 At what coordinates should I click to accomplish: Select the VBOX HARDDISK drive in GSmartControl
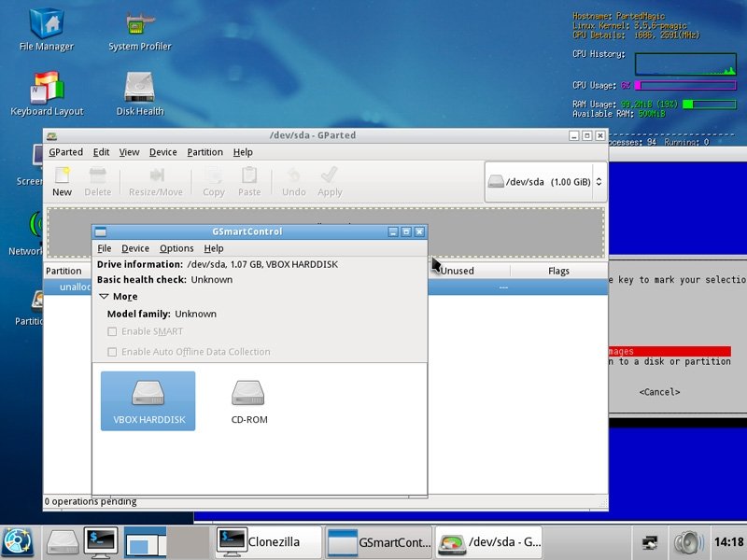point(148,401)
